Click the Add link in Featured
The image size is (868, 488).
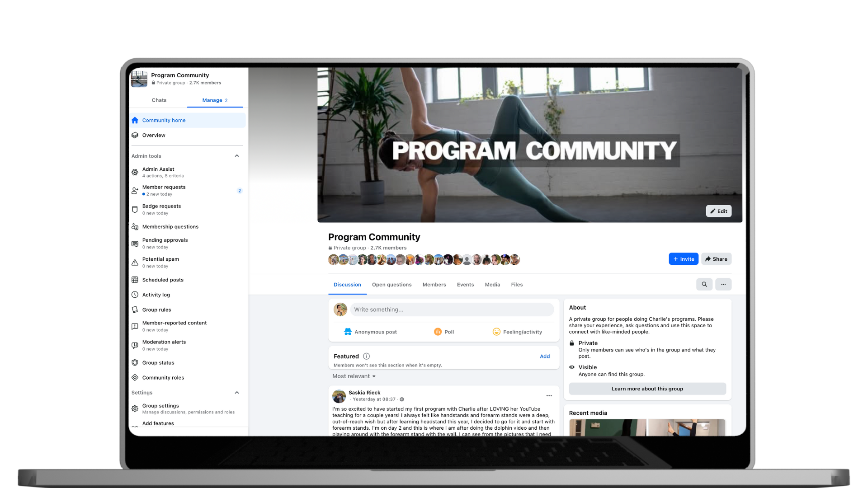point(545,357)
